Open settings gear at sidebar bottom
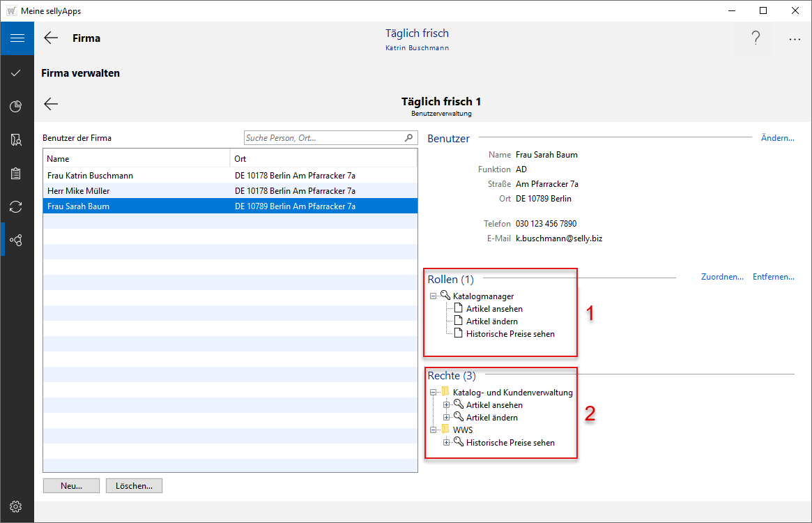Viewport: 812px width, 523px height. pyautogui.click(x=17, y=506)
